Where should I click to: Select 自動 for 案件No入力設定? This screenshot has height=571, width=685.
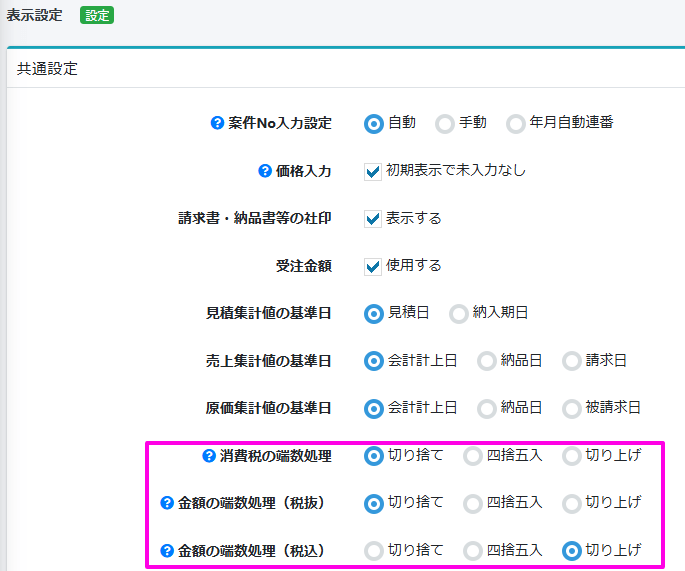click(374, 124)
